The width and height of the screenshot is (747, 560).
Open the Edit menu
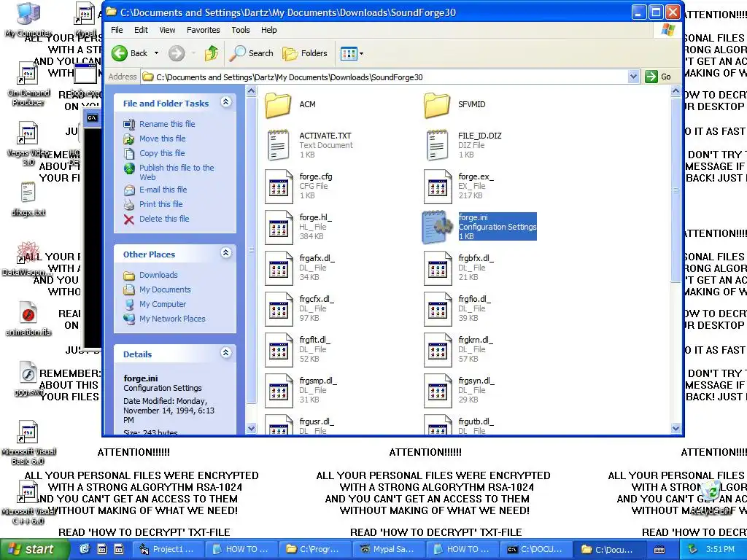(x=141, y=30)
